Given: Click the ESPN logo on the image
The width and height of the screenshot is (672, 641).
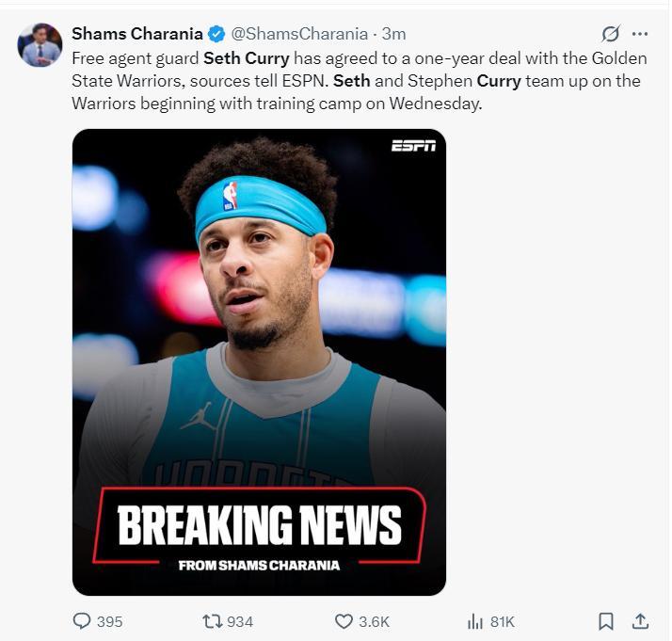Looking at the screenshot, I should click(413, 146).
